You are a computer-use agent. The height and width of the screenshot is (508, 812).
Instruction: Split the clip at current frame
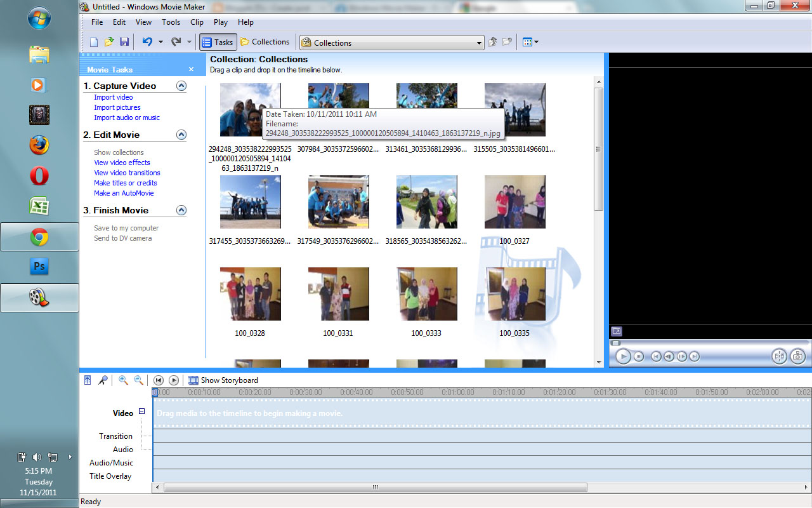780,356
